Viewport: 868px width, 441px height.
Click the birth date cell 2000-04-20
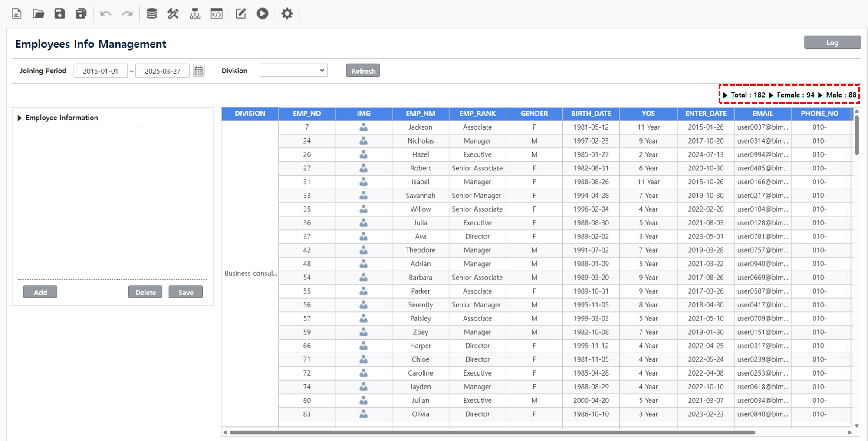pos(591,400)
